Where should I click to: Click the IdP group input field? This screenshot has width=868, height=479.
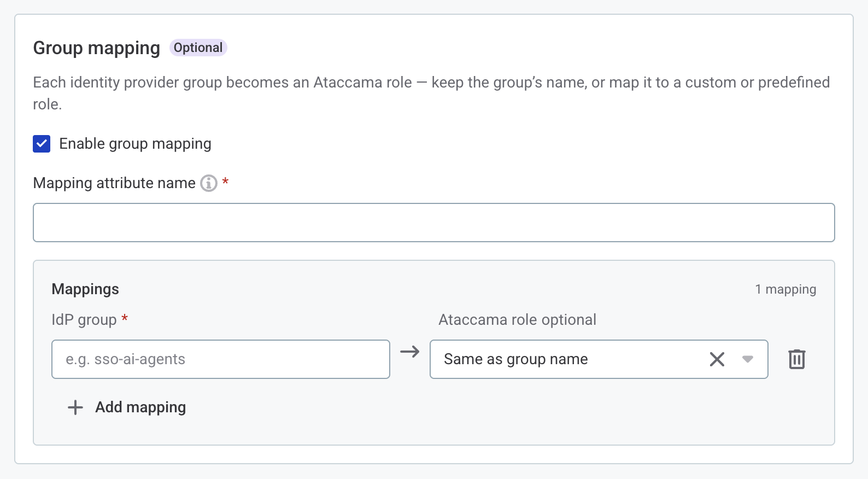pyautogui.click(x=221, y=359)
